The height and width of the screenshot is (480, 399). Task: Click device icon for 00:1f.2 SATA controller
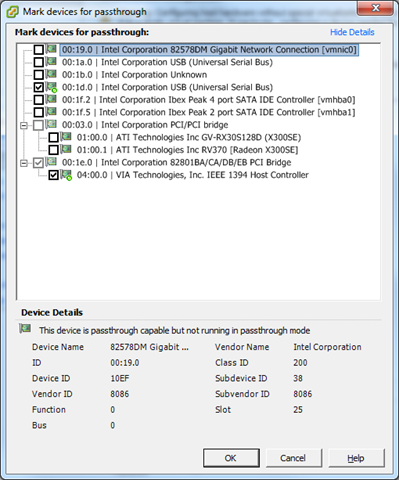click(51, 99)
